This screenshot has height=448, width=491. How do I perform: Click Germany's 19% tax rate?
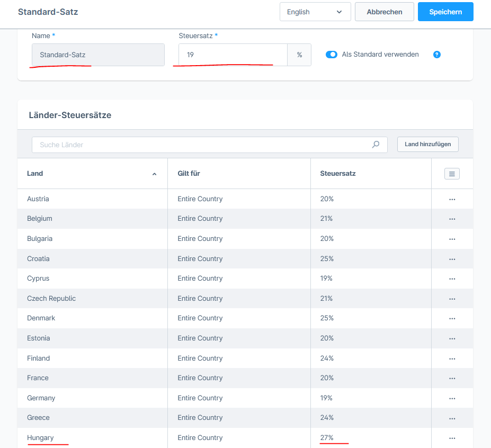[x=326, y=398]
